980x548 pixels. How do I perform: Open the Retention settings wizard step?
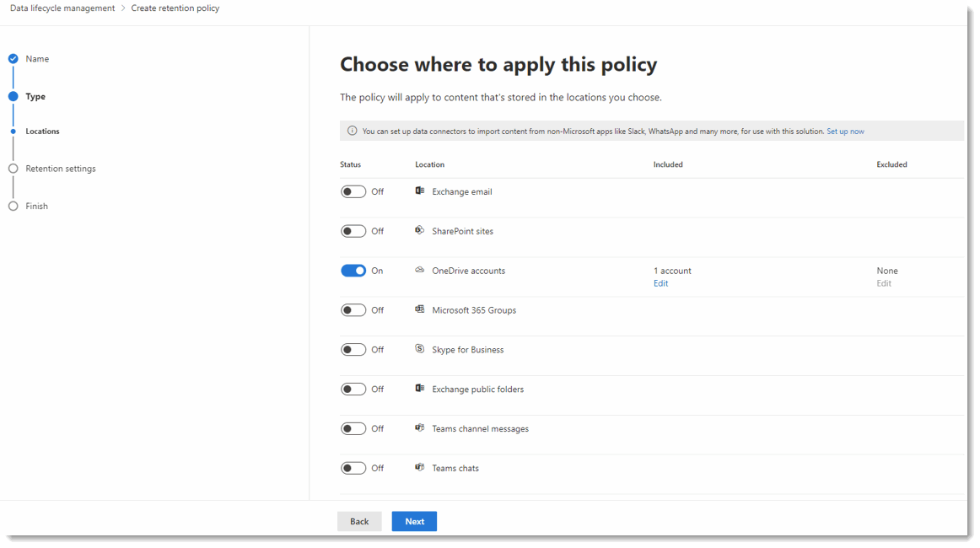[61, 169]
